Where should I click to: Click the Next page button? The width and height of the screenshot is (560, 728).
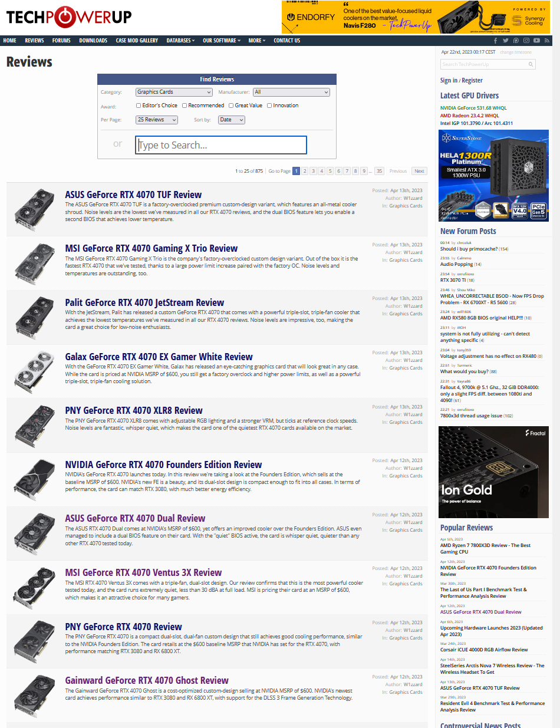419,171
